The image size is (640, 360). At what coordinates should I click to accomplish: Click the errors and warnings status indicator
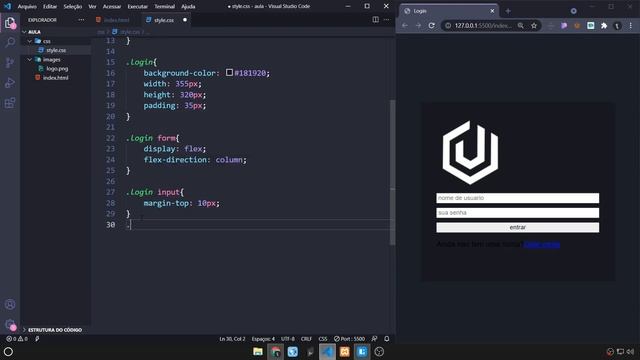(17, 339)
